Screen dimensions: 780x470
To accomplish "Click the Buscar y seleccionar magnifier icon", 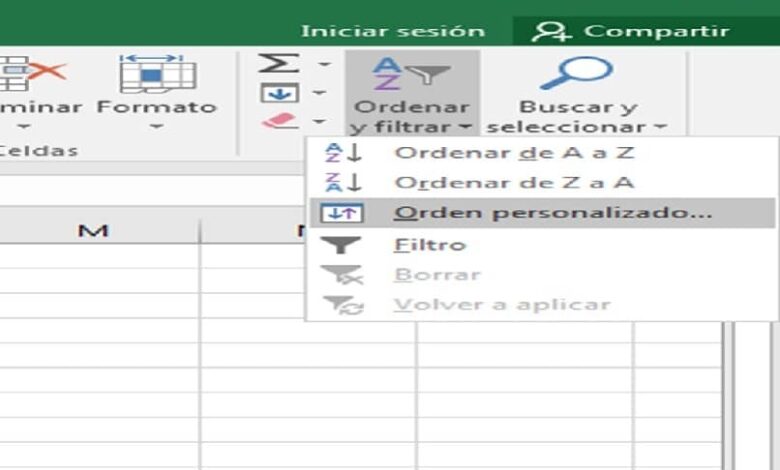I will pyautogui.click(x=576, y=72).
